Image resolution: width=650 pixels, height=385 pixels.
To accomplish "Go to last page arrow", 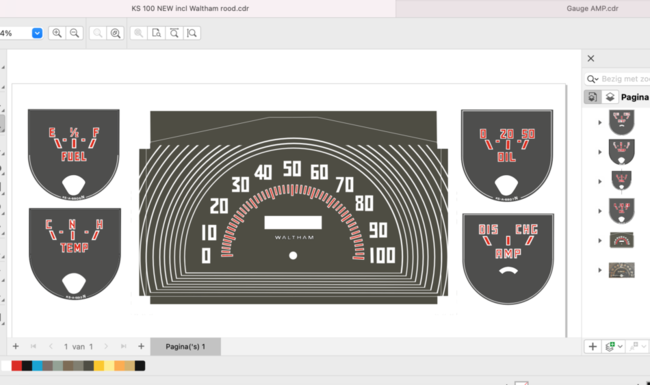I will pyautogui.click(x=123, y=346).
